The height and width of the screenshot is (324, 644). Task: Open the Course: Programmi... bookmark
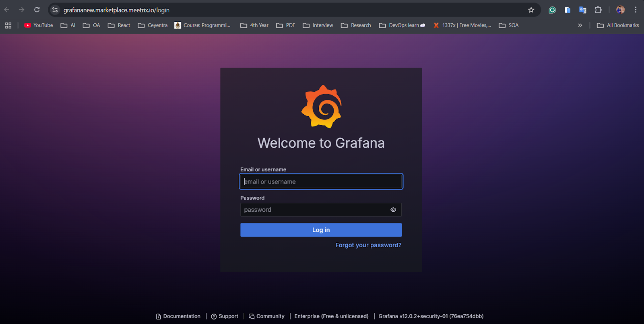(x=202, y=25)
